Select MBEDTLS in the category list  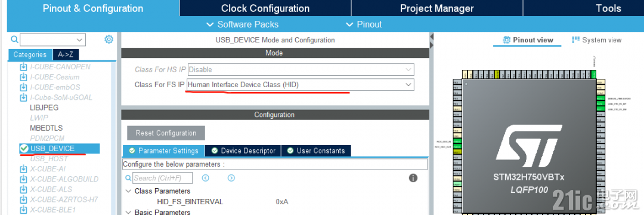click(47, 128)
